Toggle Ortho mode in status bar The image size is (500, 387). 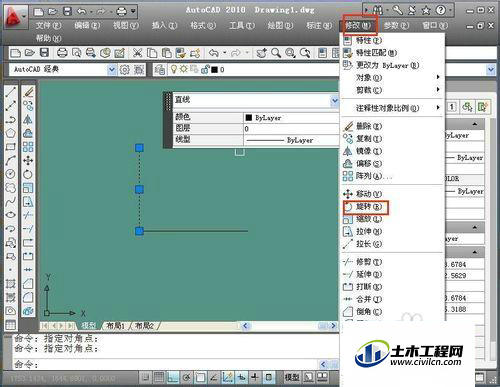(x=173, y=377)
